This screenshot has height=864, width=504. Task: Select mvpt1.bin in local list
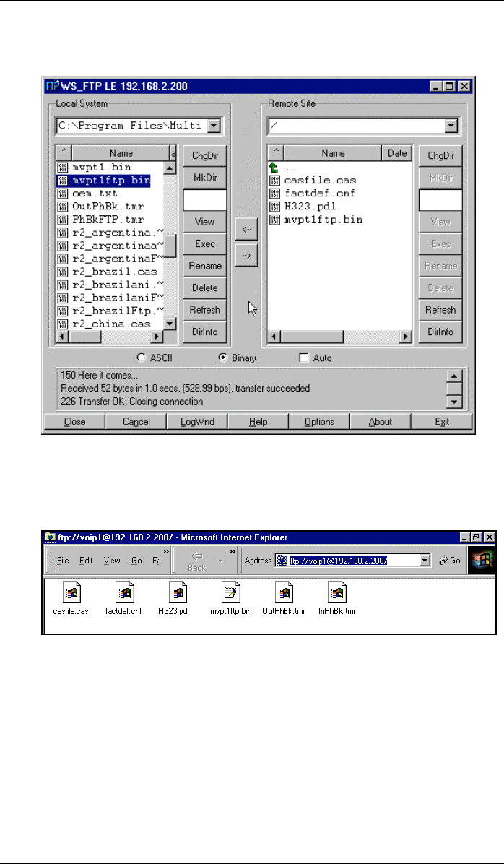click(x=102, y=167)
